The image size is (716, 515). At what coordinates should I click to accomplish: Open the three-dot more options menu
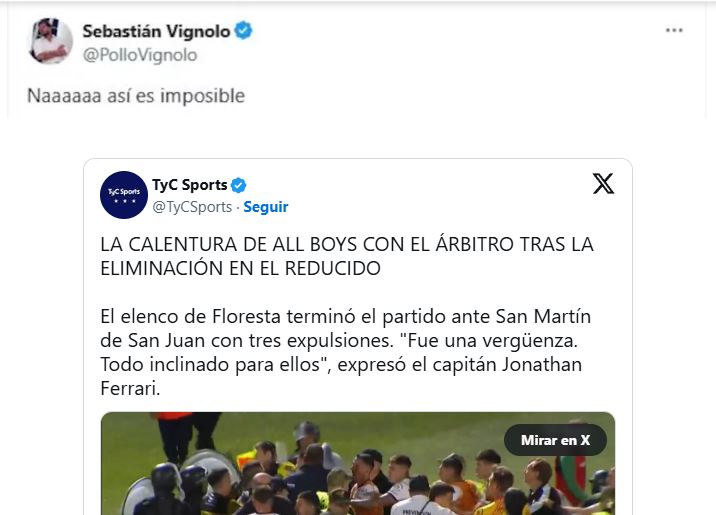(x=674, y=31)
